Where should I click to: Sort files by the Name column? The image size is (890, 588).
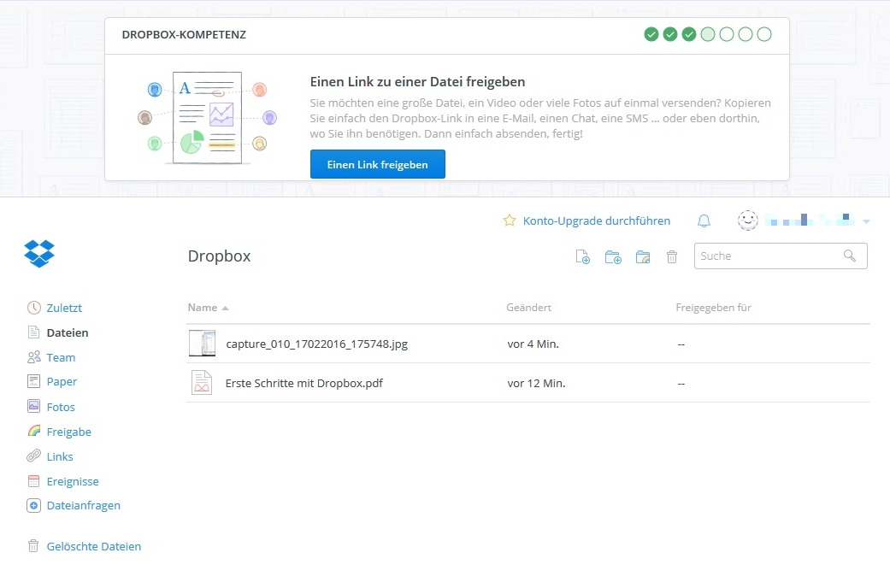(203, 308)
